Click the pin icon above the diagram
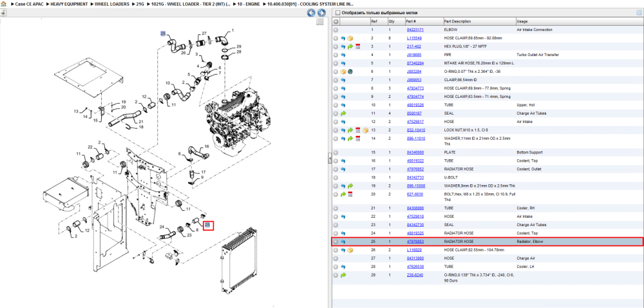The image size is (644, 308). pyautogui.click(x=3, y=13)
